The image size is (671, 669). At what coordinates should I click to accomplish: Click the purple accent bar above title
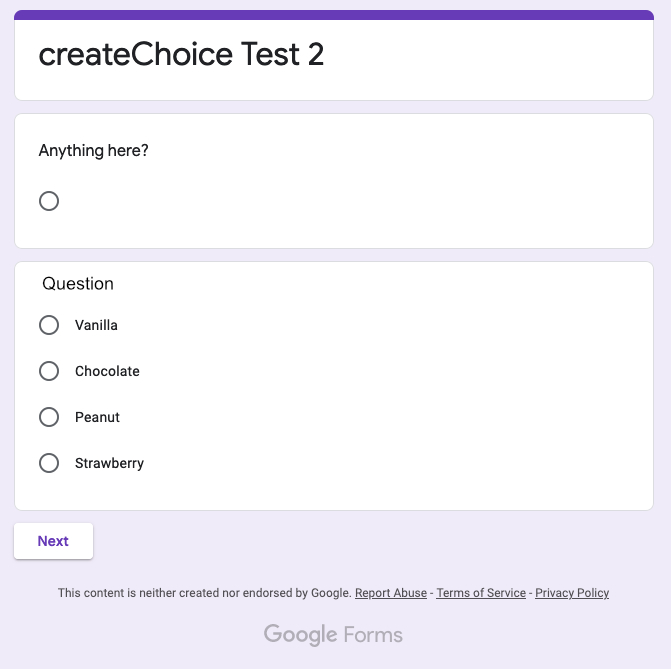334,15
